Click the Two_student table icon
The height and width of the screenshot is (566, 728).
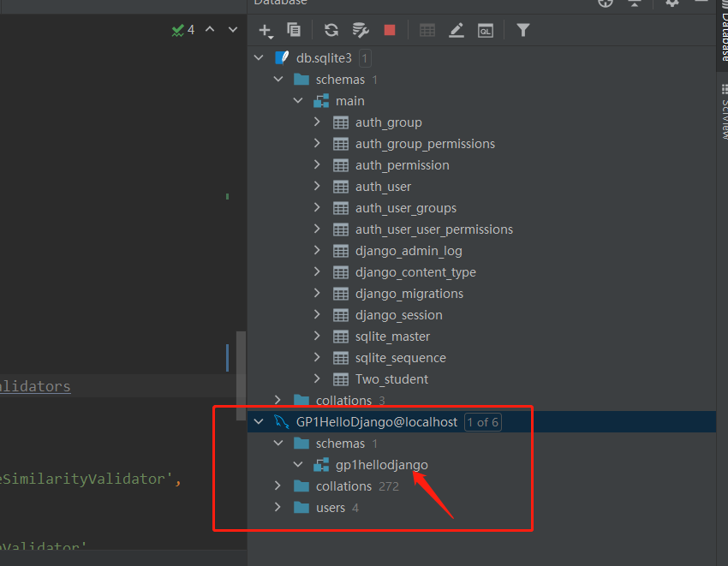[x=341, y=379]
